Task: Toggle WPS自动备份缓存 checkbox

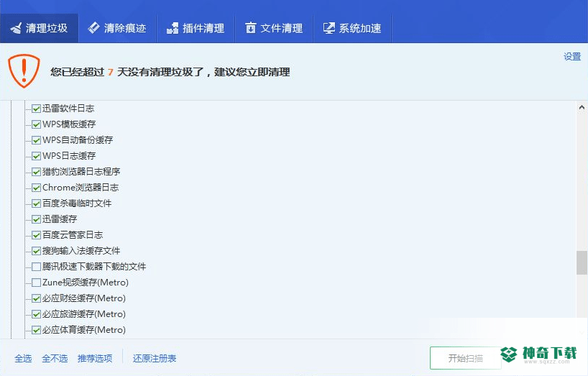Action: 37,140
